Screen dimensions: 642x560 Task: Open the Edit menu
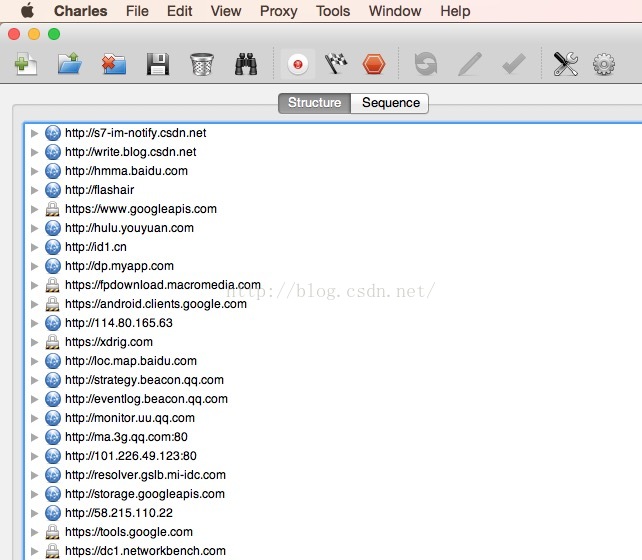179,11
